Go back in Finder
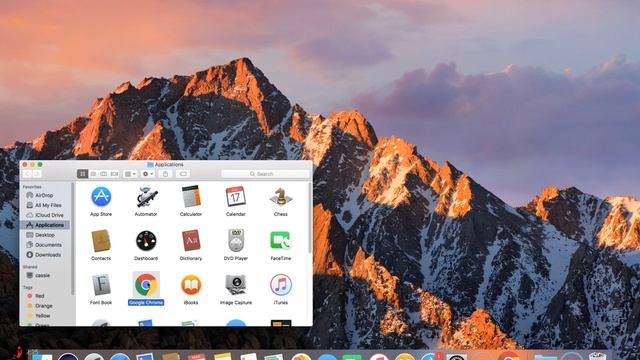 point(27,174)
